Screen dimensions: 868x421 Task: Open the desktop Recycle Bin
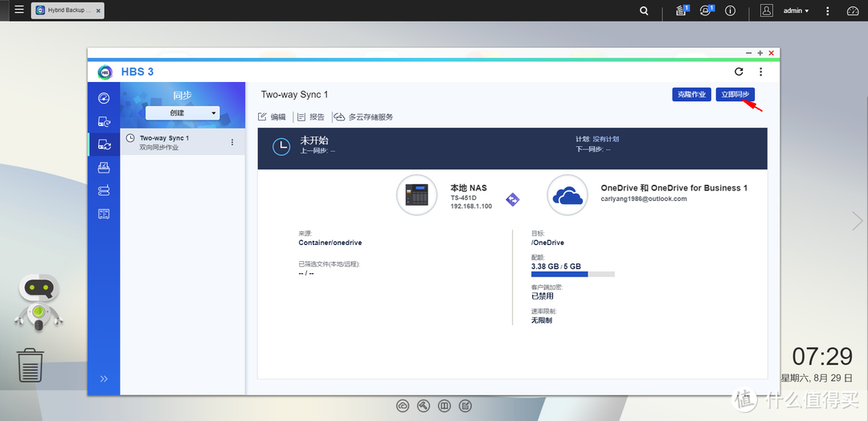pos(31,365)
